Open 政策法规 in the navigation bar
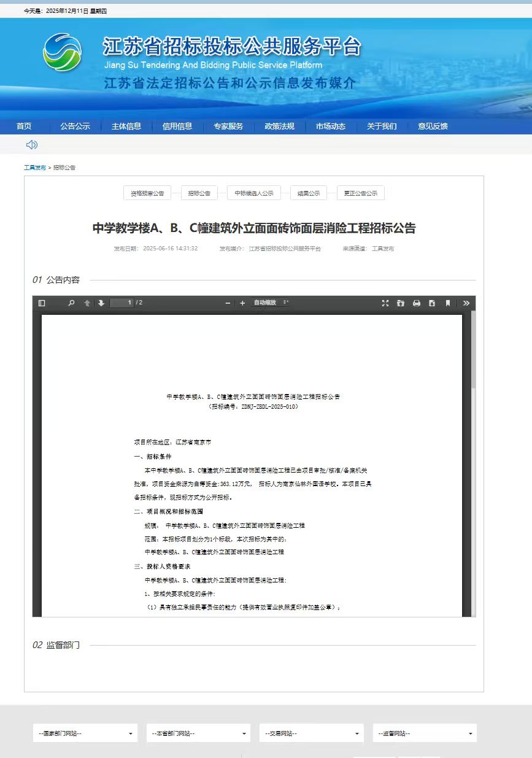Image resolution: width=532 pixels, height=758 pixels. pos(279,126)
